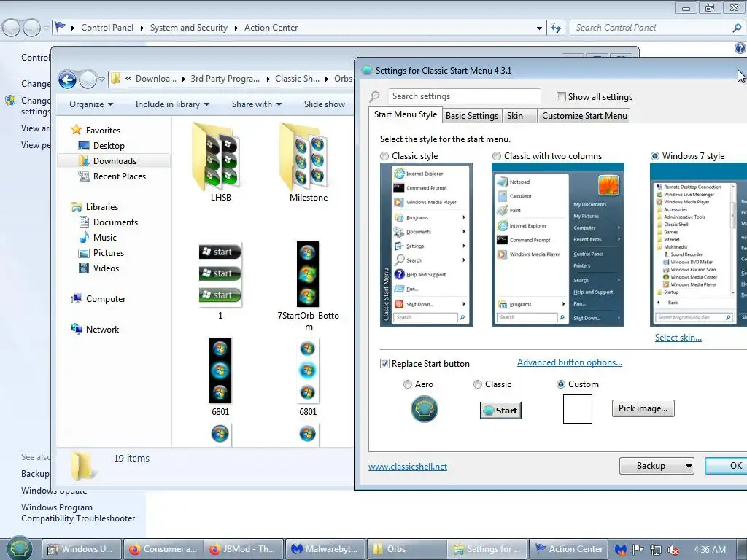Image resolution: width=747 pixels, height=560 pixels.
Task: Select the Windows 7 style radio button
Action: (655, 156)
